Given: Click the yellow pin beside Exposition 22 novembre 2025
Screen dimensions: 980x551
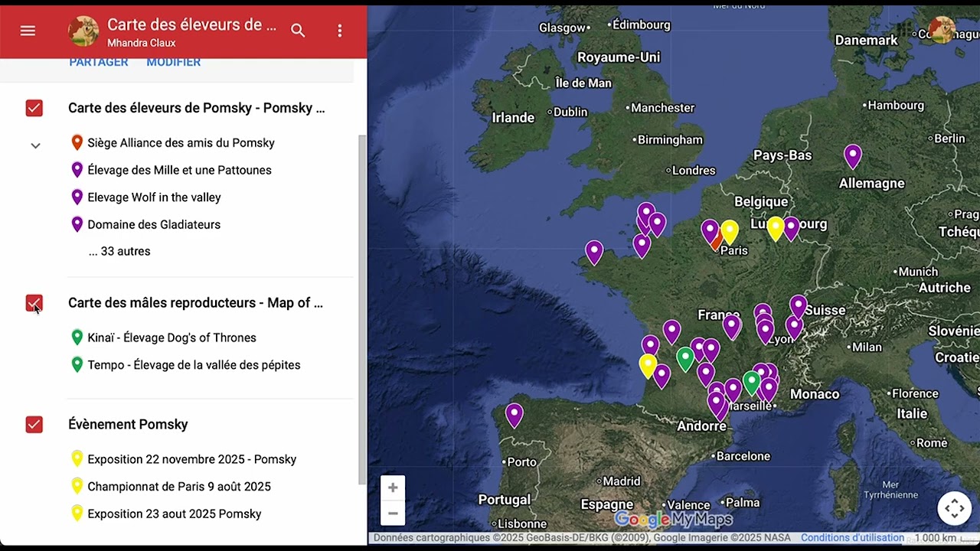Looking at the screenshot, I should (77, 458).
